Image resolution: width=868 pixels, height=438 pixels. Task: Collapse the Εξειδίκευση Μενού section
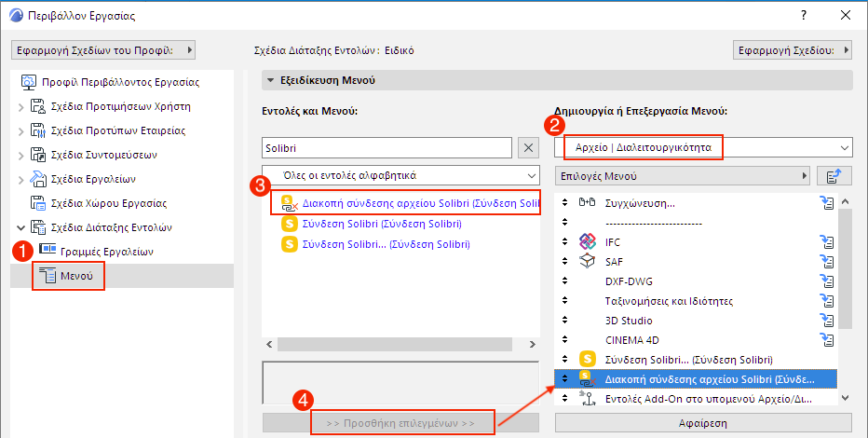pos(270,80)
